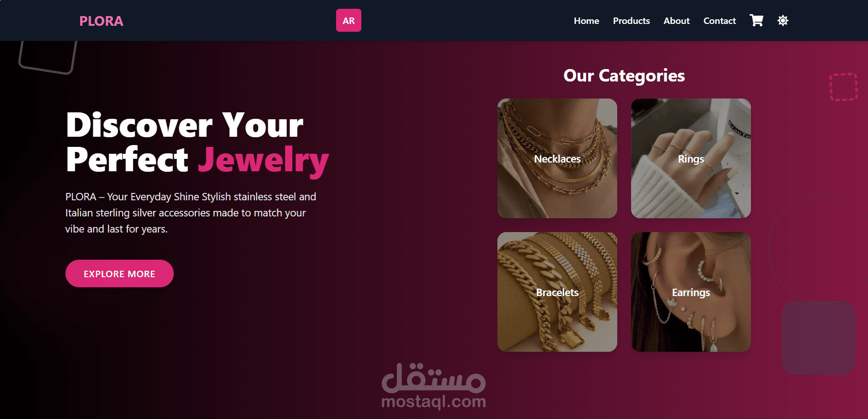This screenshot has height=419, width=868.
Task: Toggle light mode with the sun icon
Action: pos(783,21)
